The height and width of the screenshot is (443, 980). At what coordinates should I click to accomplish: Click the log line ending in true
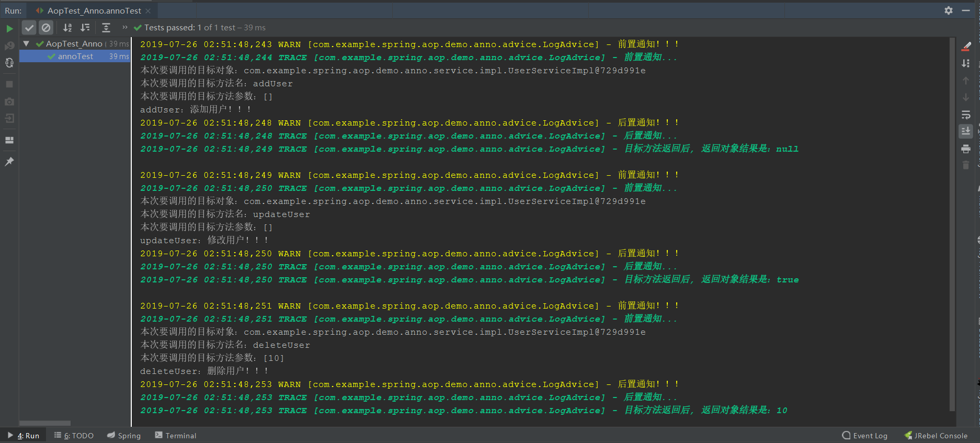click(470, 279)
